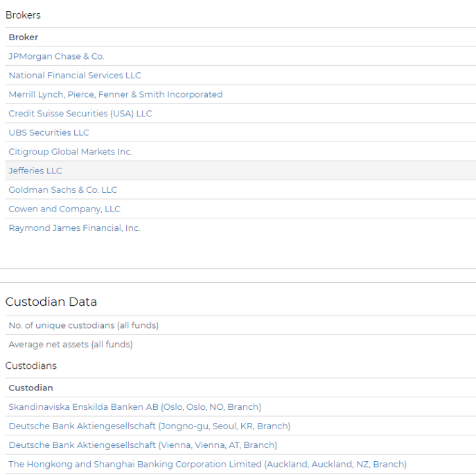
Task: Open National Financial Services LLC link
Action: point(75,76)
